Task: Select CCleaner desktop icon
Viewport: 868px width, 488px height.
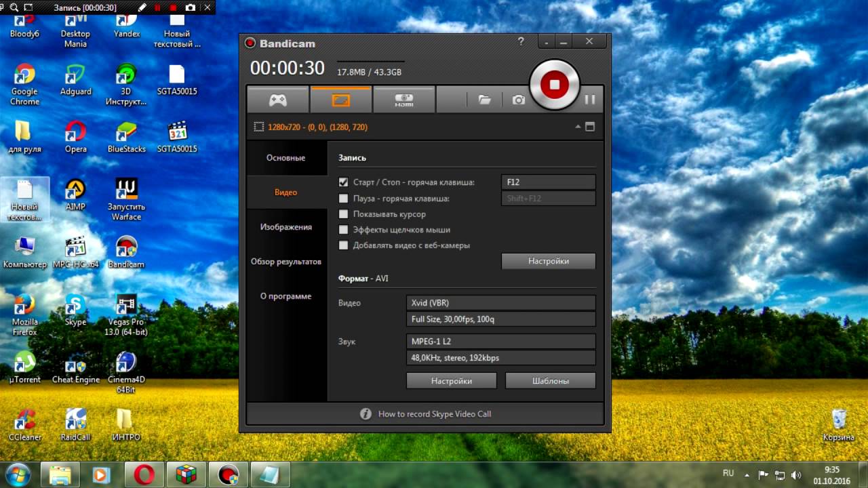Action: click(24, 425)
